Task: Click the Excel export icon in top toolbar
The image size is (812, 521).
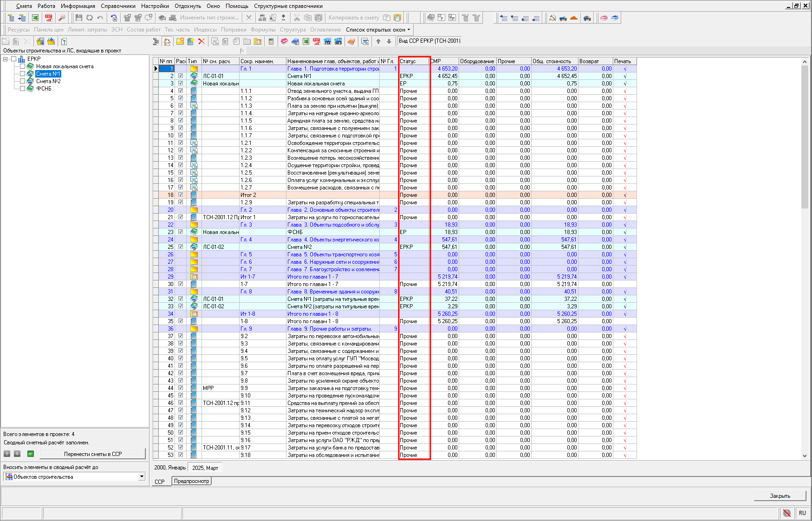Action: coord(35,18)
